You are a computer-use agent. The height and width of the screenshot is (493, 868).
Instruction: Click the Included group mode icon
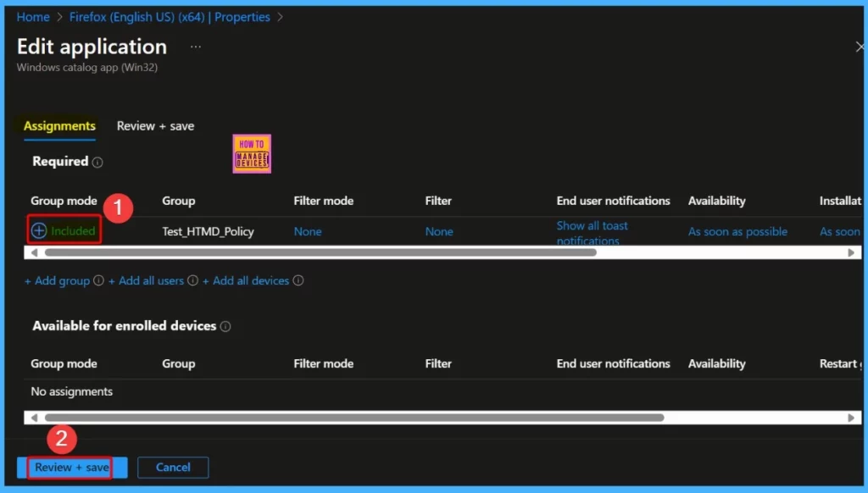coord(39,230)
